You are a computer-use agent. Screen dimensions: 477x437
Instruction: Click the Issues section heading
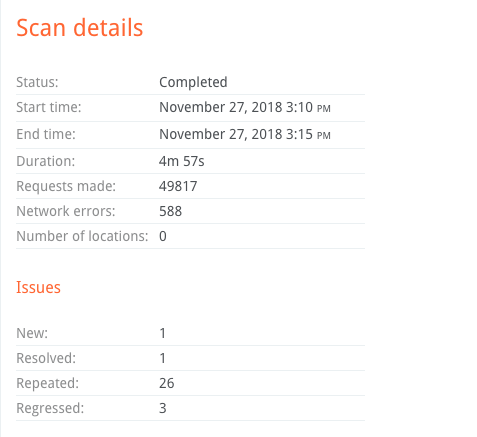[x=38, y=287]
